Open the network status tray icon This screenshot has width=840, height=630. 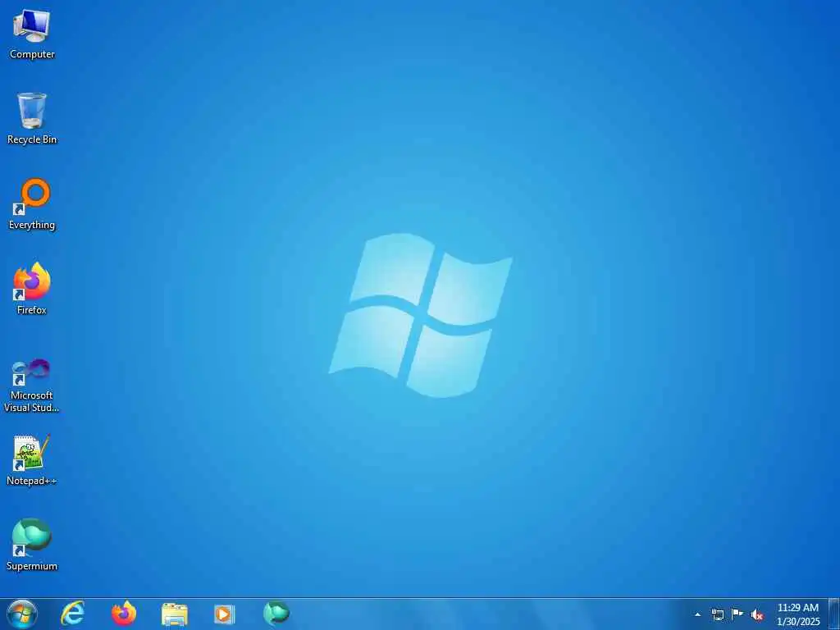point(717,614)
